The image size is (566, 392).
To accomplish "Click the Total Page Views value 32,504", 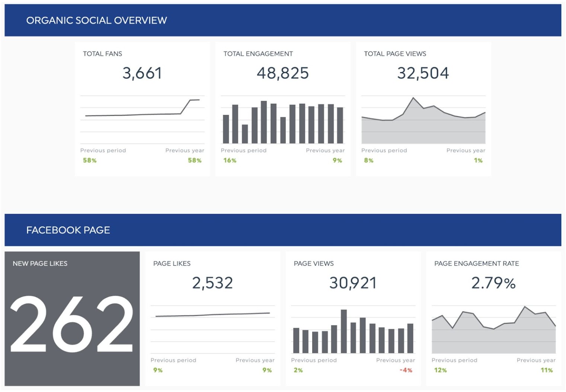I will click(x=423, y=73).
